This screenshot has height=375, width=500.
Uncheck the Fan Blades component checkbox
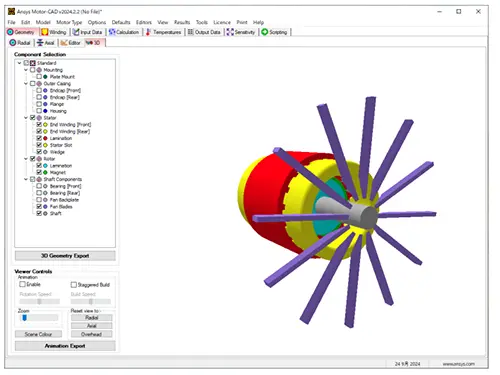point(39,206)
